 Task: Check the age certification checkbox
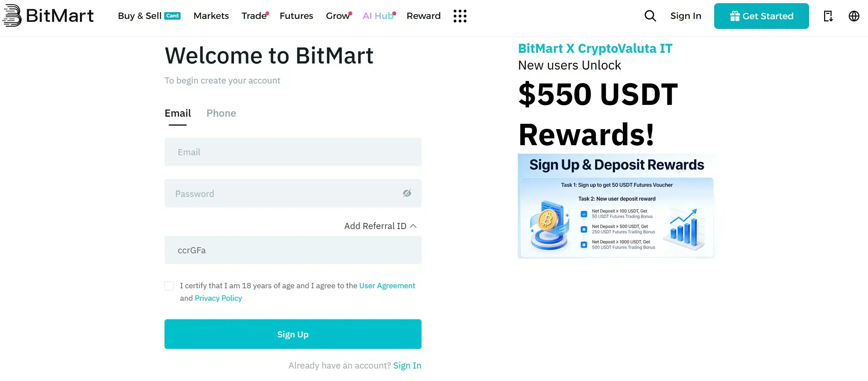169,285
